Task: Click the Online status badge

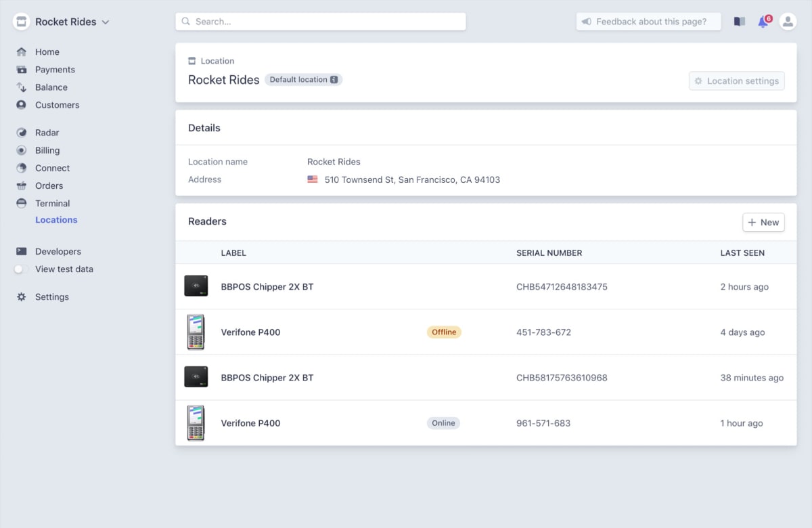Action: pyautogui.click(x=443, y=423)
